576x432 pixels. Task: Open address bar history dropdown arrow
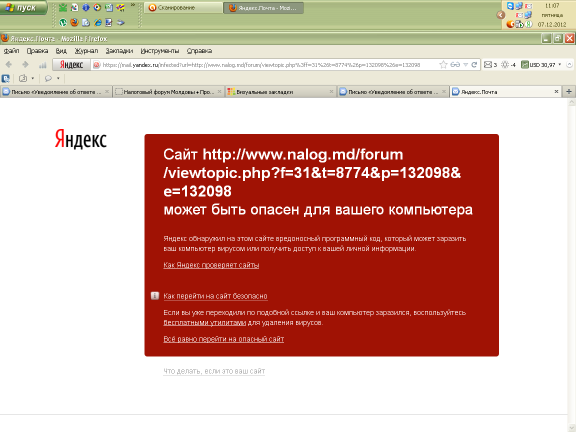point(465,65)
